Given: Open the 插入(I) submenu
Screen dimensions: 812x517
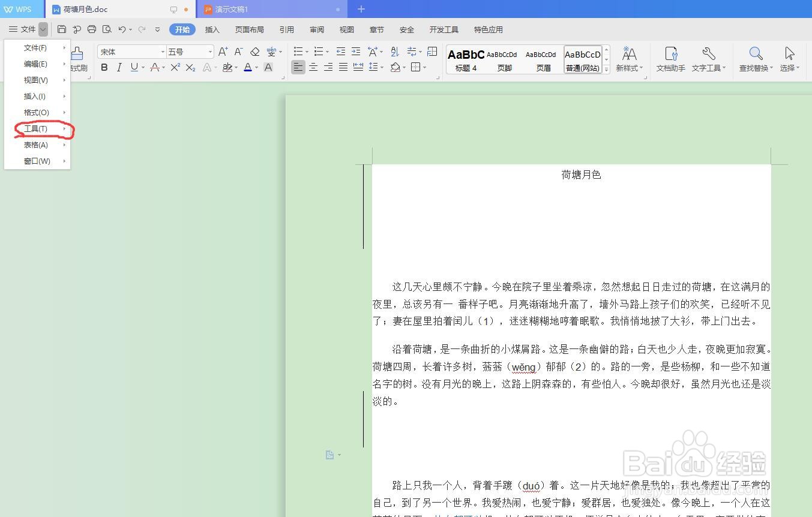Looking at the screenshot, I should (37, 97).
